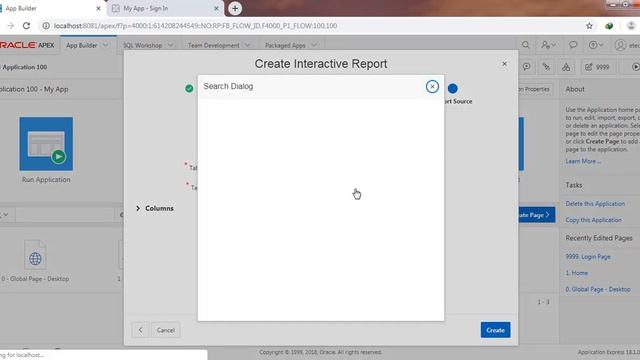Open the Chrome profile icon
The height and width of the screenshot is (360, 640).
coord(631,26)
